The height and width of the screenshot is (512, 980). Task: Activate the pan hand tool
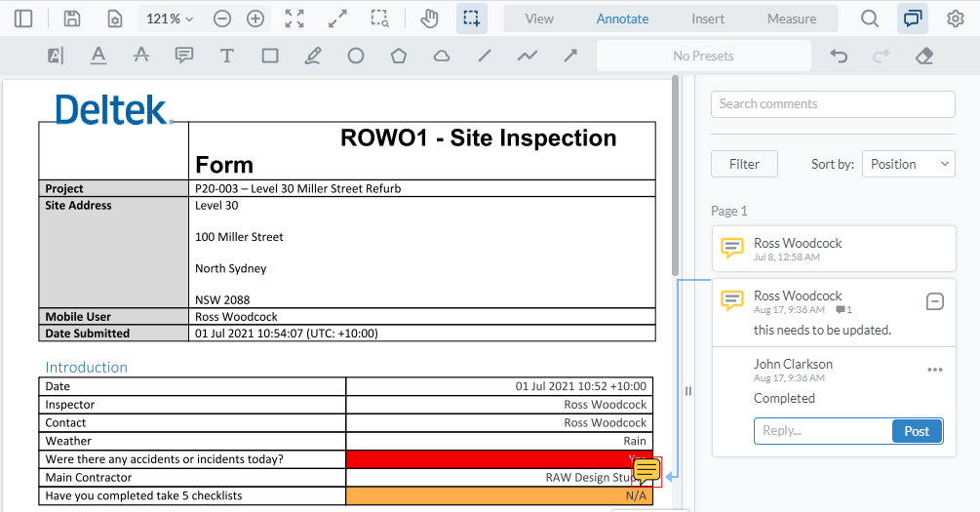[429, 19]
